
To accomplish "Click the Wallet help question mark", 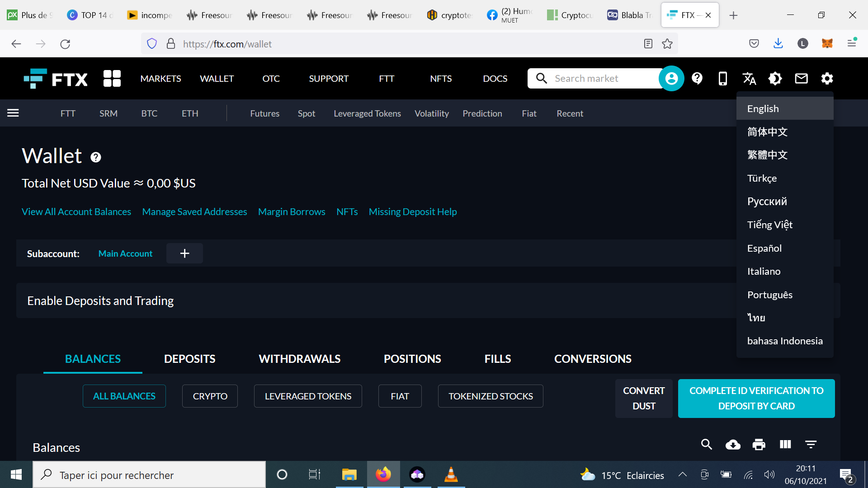I will (95, 157).
